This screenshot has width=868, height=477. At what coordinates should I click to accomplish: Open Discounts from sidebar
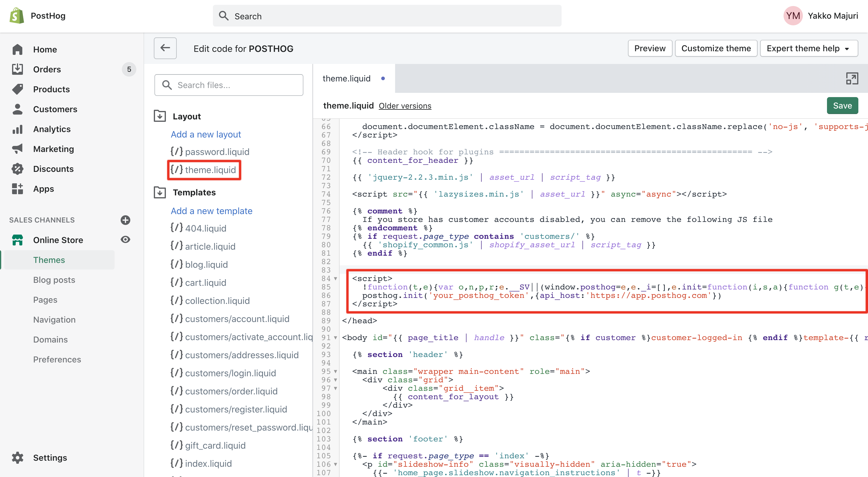[53, 169]
